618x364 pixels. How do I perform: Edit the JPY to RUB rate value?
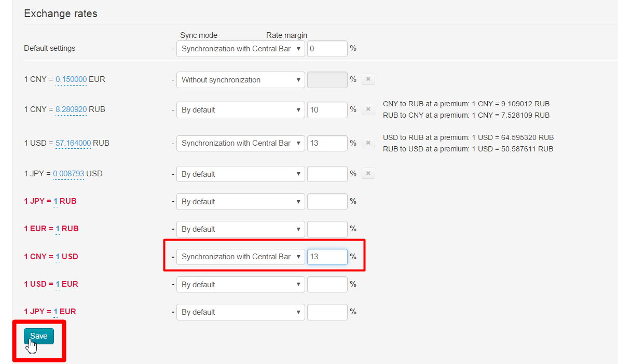[x=56, y=201]
